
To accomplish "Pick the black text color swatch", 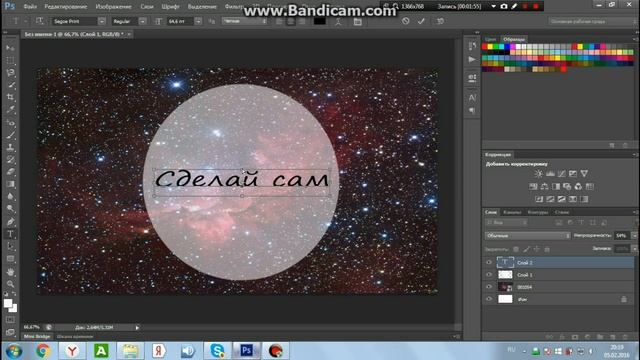I will (320, 21).
